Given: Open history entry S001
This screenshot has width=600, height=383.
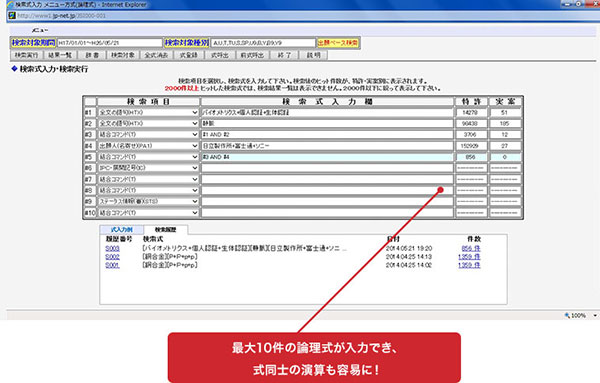Looking at the screenshot, I should point(112,265).
